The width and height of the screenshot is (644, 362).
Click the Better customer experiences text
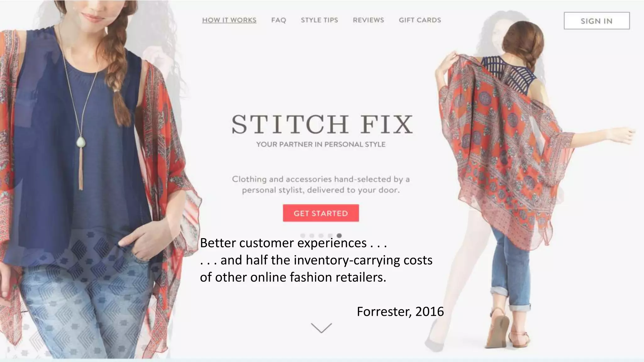(x=293, y=243)
